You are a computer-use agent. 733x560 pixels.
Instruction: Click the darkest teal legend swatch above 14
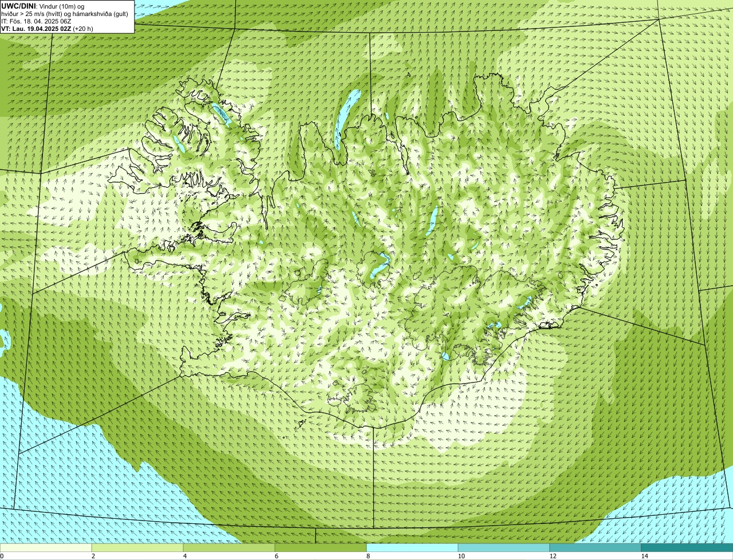(x=687, y=547)
